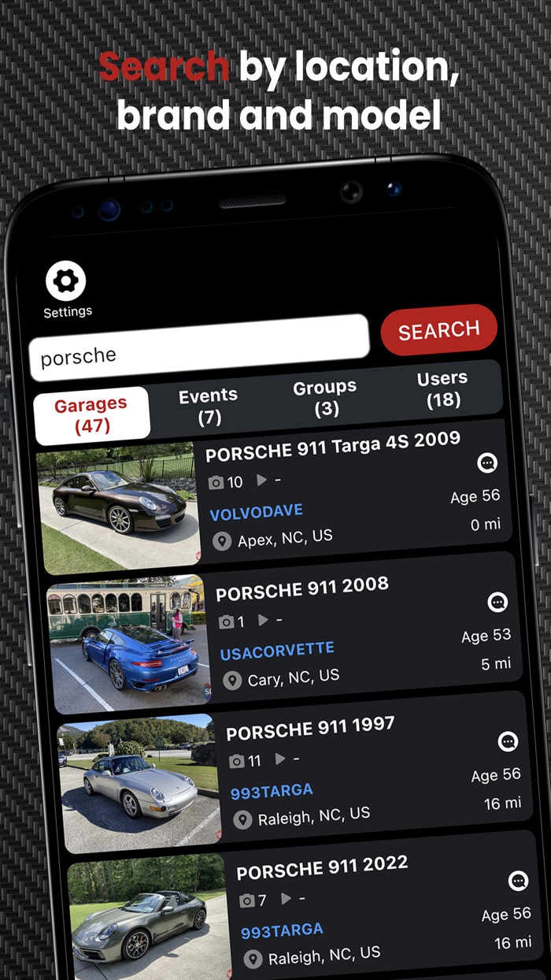Click camera icon showing 7 photos
This screenshot has width=551, height=980.
click(x=247, y=900)
